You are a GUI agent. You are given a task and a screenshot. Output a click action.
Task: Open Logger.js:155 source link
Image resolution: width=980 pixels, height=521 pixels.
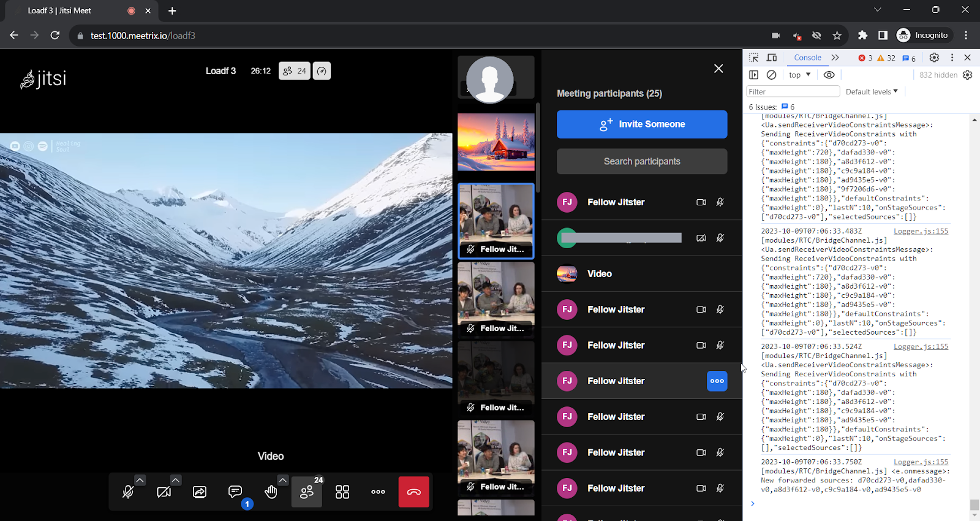pos(921,231)
